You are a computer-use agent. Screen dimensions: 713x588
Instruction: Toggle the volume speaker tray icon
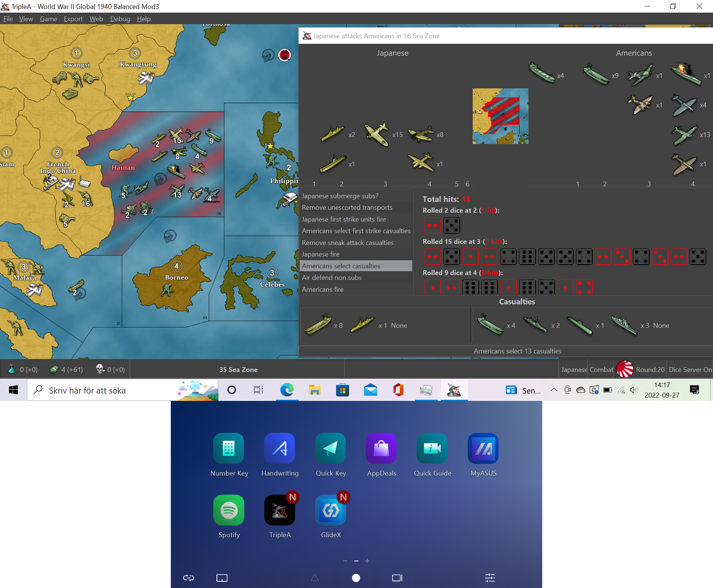634,390
